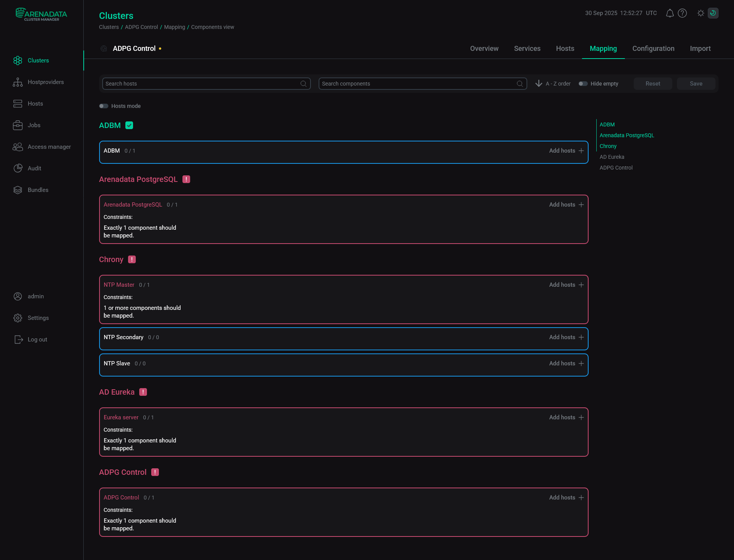This screenshot has width=734, height=560.
Task: Click the Save button
Action: click(x=696, y=83)
